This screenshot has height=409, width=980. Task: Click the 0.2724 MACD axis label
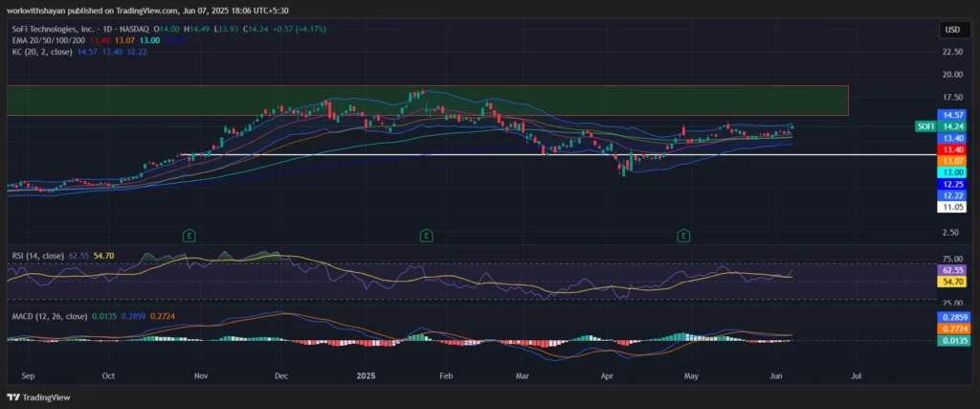(952, 329)
